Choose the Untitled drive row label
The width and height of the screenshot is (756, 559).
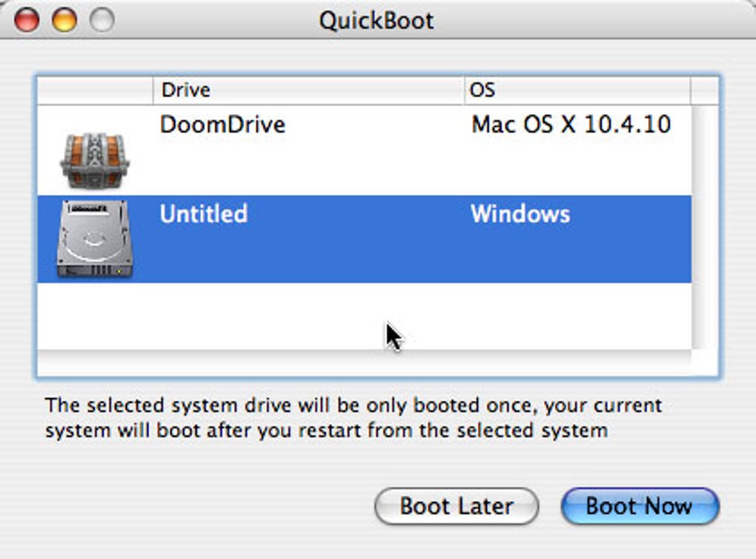(203, 214)
